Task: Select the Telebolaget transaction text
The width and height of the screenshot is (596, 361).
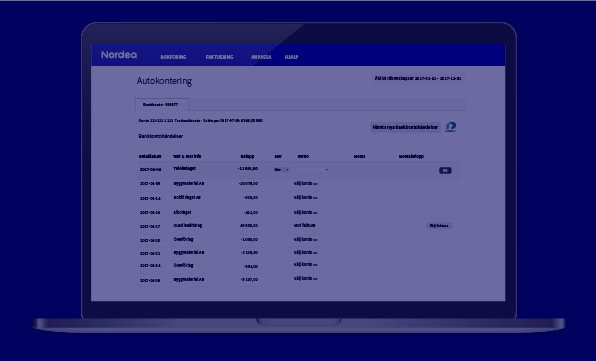Action: coord(185,168)
